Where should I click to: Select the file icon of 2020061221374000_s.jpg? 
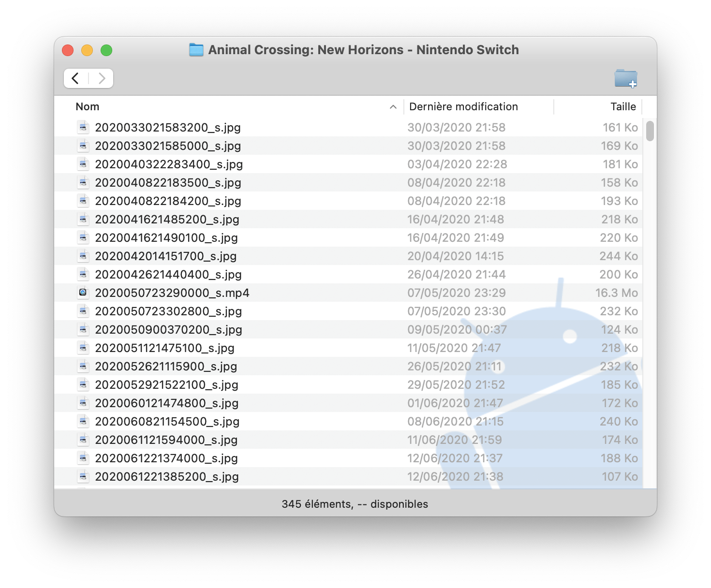click(x=83, y=458)
